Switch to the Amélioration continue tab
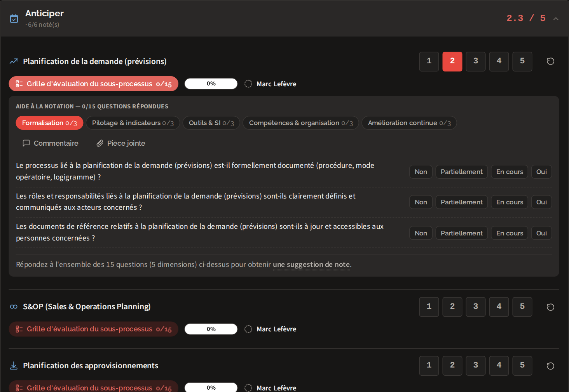Image resolution: width=569 pixels, height=392 pixels. pos(409,123)
